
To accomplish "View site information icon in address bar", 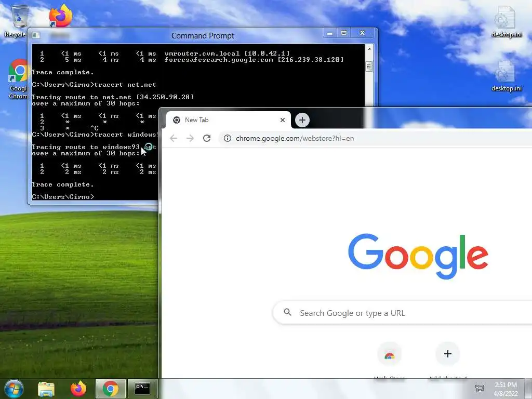I will tap(228, 138).
